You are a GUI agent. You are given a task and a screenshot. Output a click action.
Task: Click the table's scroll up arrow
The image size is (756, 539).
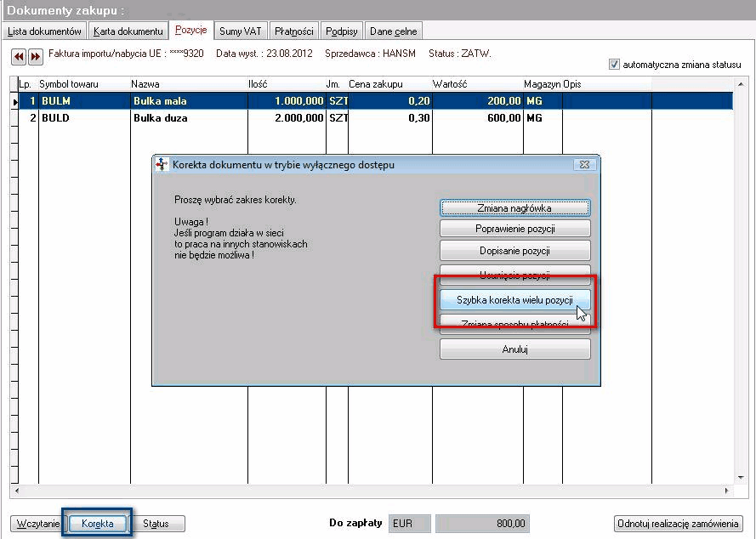(x=741, y=84)
